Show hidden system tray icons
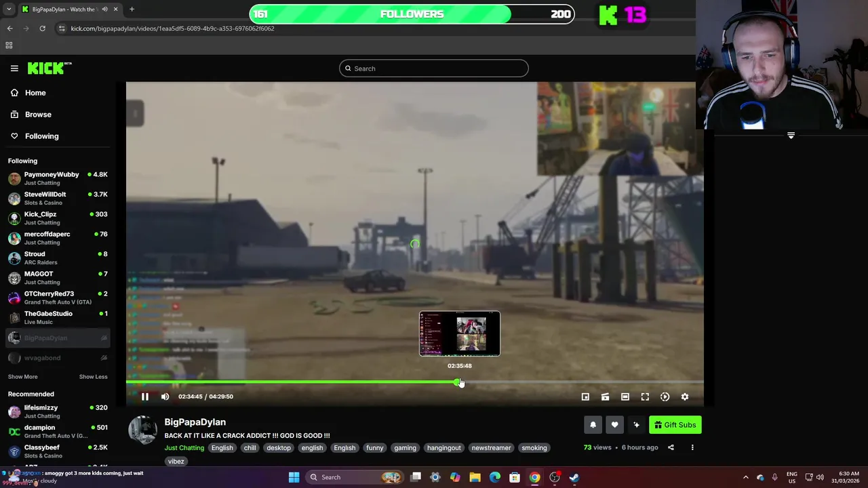Image resolution: width=868 pixels, height=488 pixels. coord(745,477)
